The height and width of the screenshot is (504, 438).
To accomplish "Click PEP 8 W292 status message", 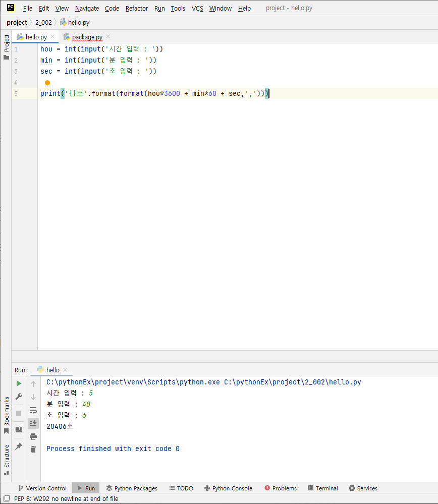I will tap(66, 498).
